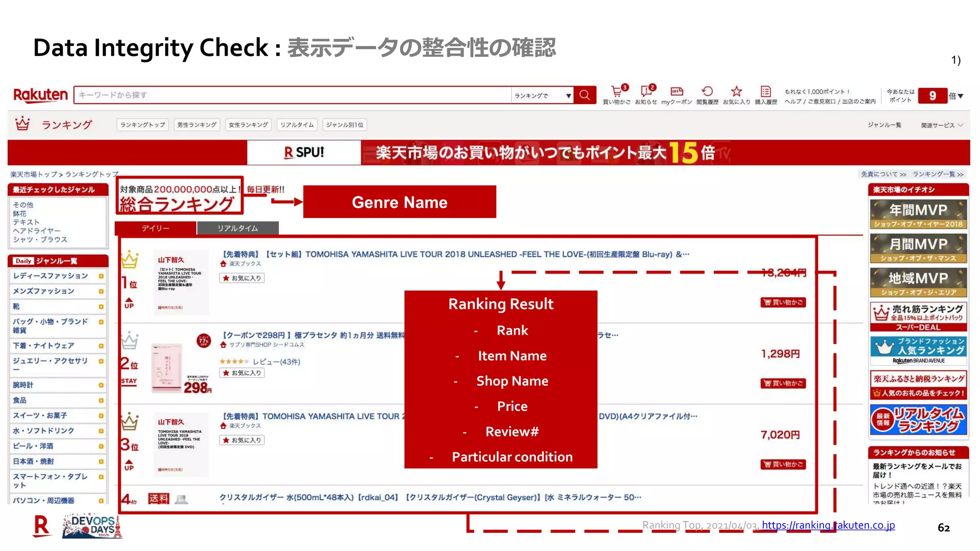Click the search magnifier button
Image resolution: width=980 pixels, height=551 pixels.
tap(585, 95)
